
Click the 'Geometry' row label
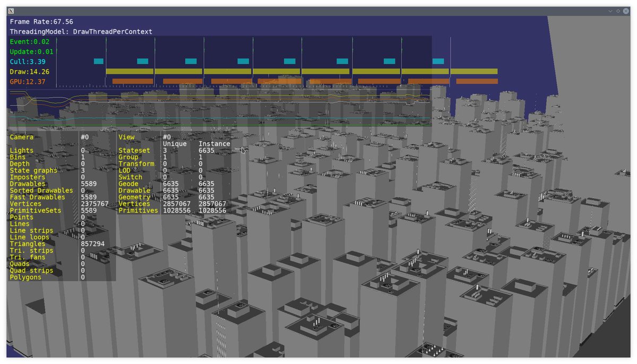coord(134,197)
